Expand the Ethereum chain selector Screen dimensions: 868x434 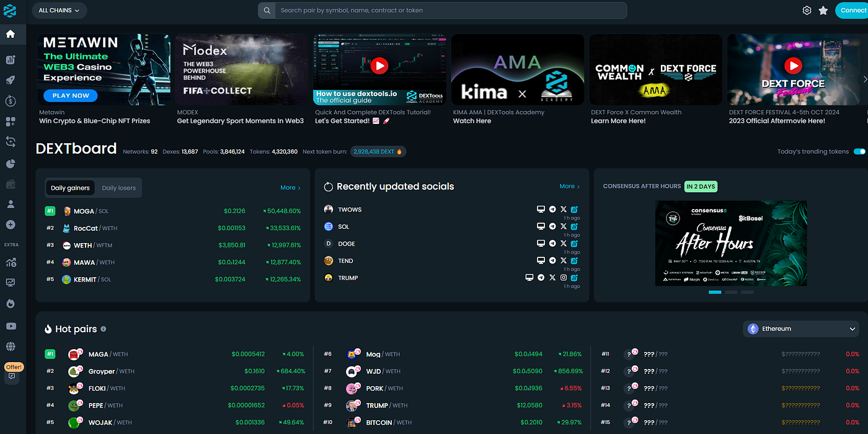pos(802,329)
